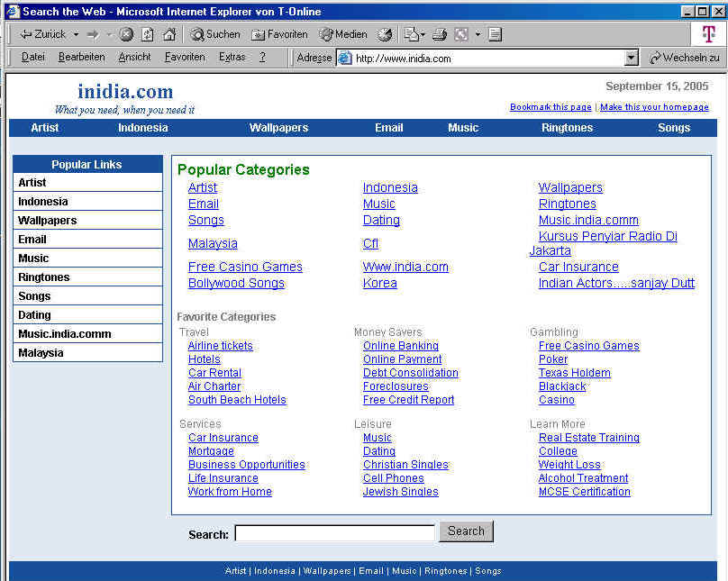Go back with the Zurück arrow
The image size is (728, 581).
43,34
